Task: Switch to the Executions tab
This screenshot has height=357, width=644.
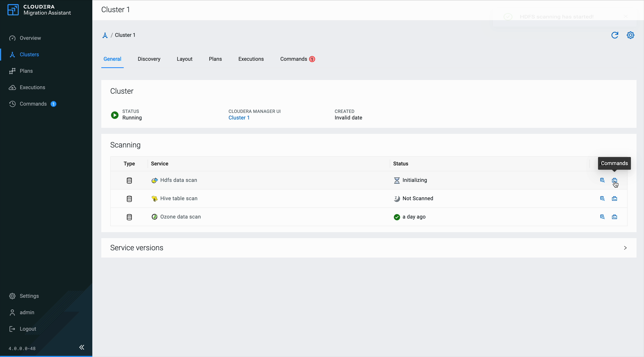Action: [x=251, y=59]
